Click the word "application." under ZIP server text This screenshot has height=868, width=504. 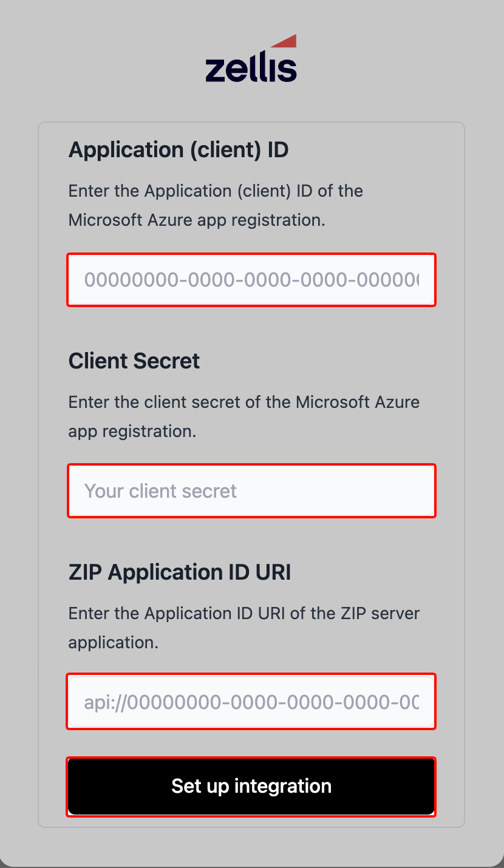coord(114,643)
